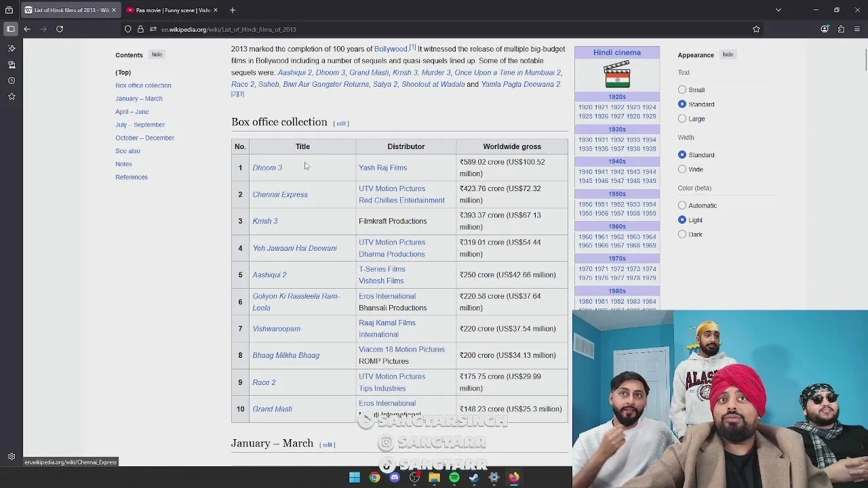
Task: Open the Bhaag Milkha Bhaag link
Action: [x=286, y=355]
